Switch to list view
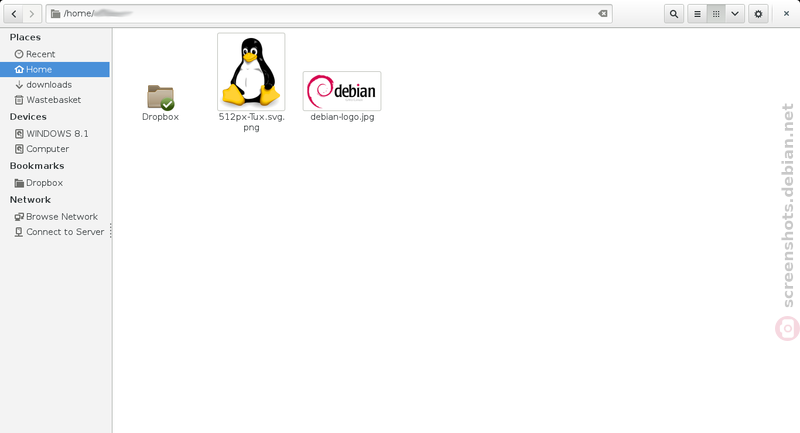Screen dimensions: 800x433 tap(697, 14)
